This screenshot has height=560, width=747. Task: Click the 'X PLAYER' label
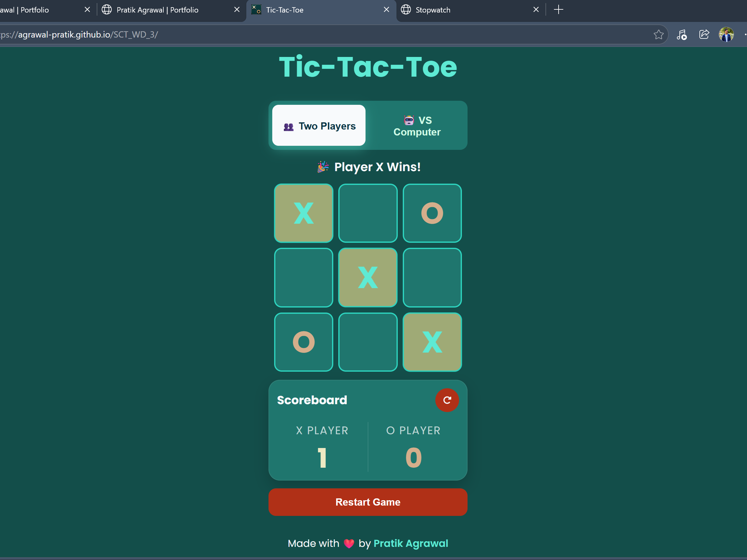(x=322, y=430)
